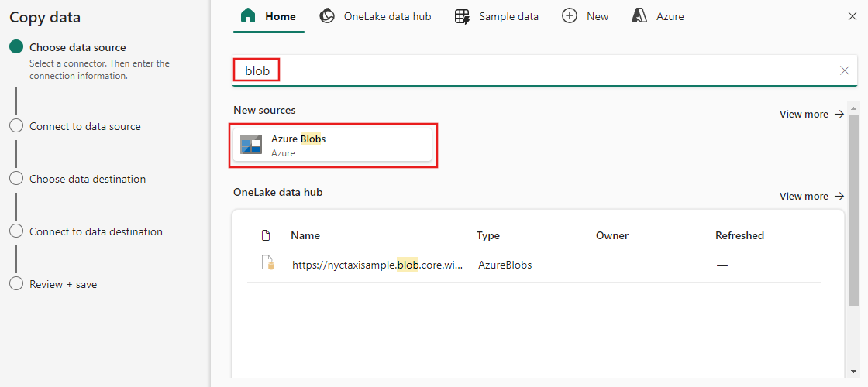Sort by the Name column header
The width and height of the screenshot is (868, 387).
coord(305,235)
